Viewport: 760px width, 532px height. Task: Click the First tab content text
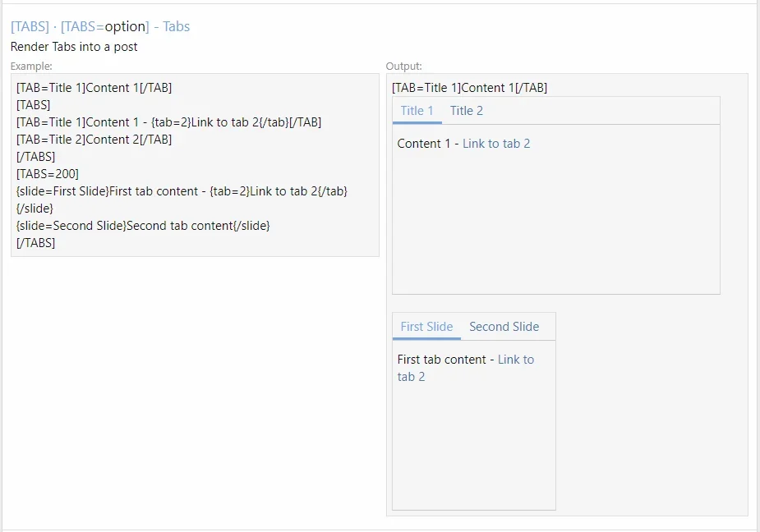coord(442,360)
